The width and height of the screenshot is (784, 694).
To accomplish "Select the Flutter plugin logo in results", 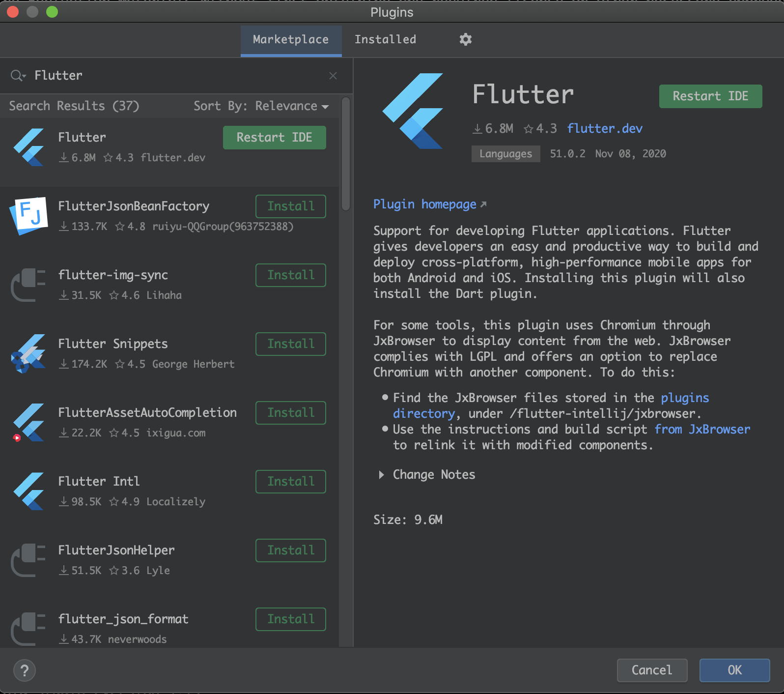I will pyautogui.click(x=29, y=147).
